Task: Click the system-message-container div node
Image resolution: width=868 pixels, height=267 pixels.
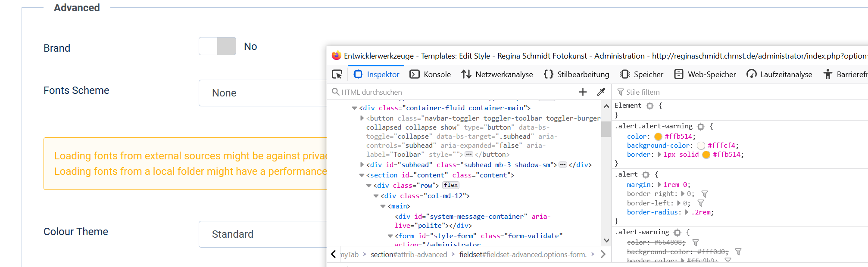Action: coord(473,221)
